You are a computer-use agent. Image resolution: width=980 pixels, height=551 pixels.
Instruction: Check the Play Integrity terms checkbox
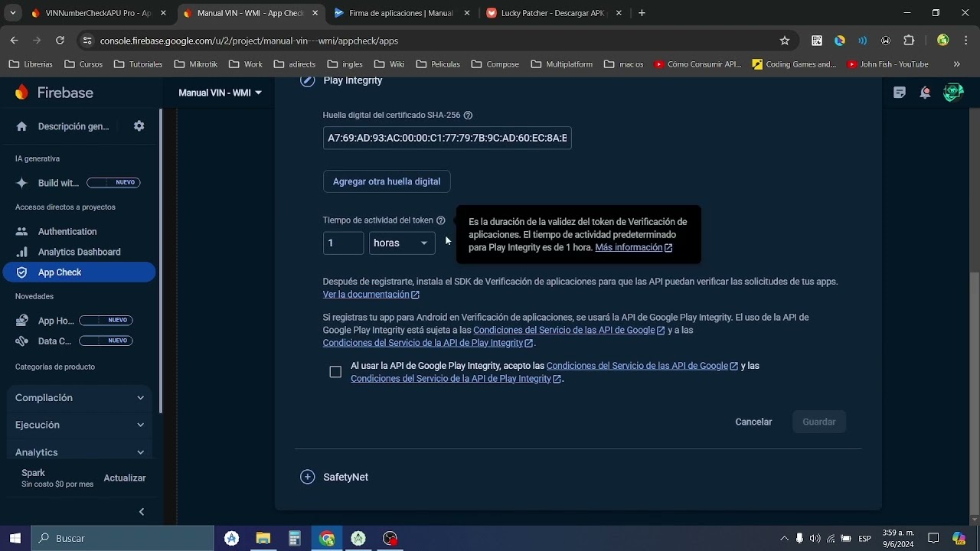click(x=335, y=372)
